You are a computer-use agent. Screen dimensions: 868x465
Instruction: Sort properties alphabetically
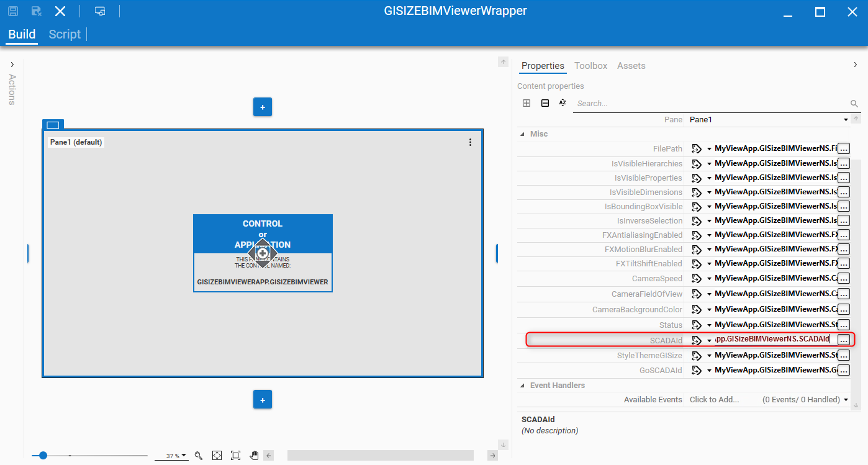(x=563, y=103)
